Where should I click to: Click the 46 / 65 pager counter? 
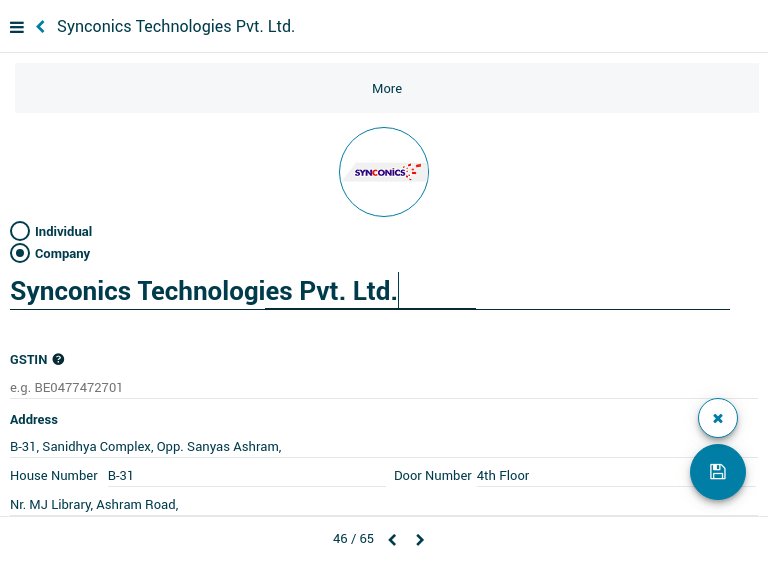(x=353, y=539)
